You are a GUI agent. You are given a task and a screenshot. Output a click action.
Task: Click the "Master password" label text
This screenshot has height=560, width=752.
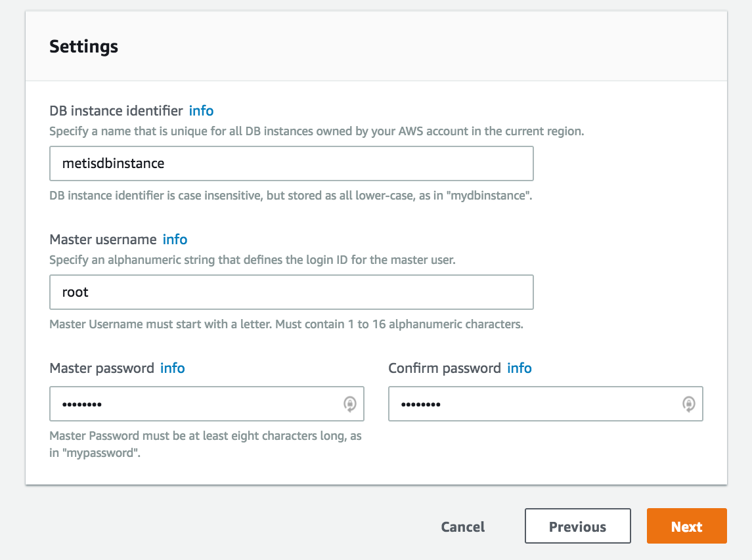102,368
